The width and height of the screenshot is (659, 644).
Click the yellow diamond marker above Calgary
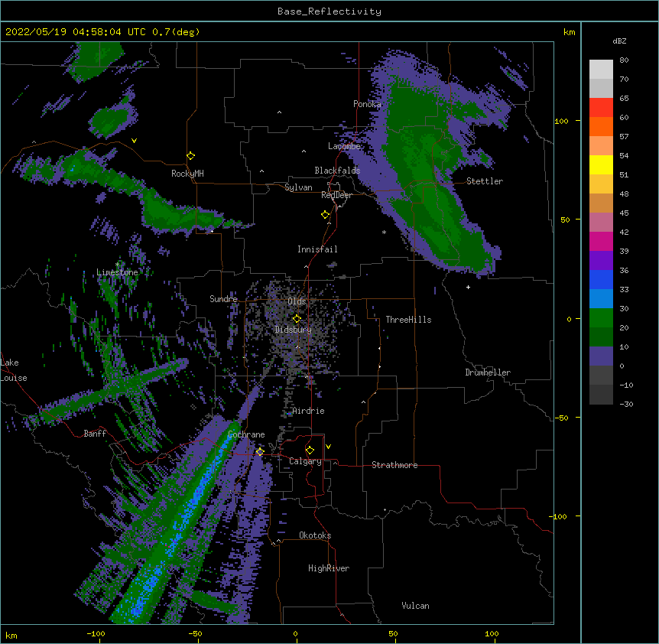310,450
